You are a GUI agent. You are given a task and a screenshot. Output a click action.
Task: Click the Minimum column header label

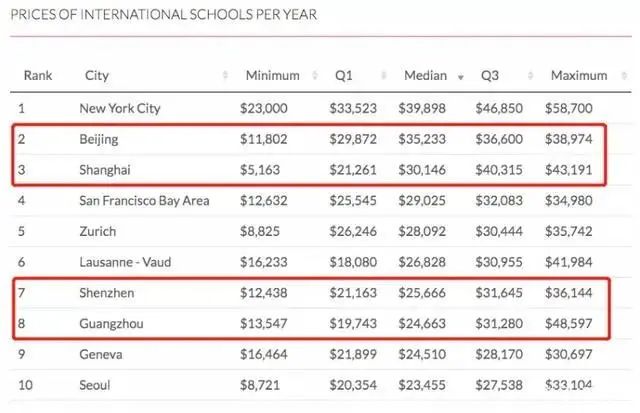coord(270,75)
